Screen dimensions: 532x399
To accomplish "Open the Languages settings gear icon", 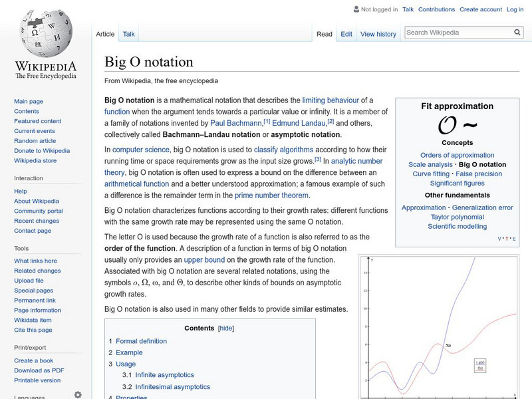I will [78, 394].
